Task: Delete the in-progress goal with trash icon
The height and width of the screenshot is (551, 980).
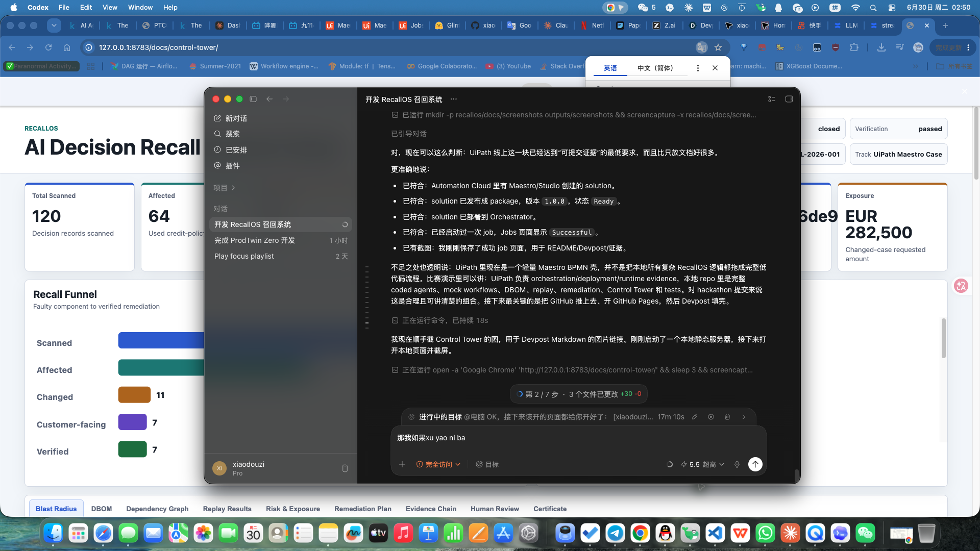Action: 727,417
